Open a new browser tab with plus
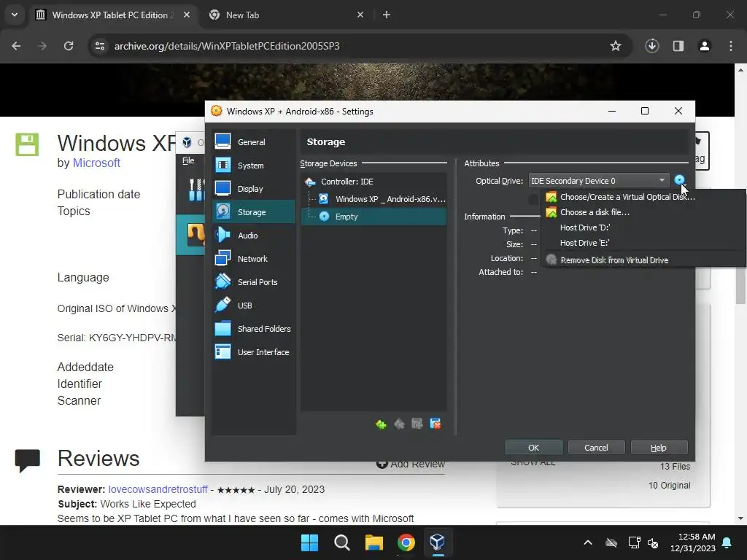The image size is (747, 560). [387, 15]
